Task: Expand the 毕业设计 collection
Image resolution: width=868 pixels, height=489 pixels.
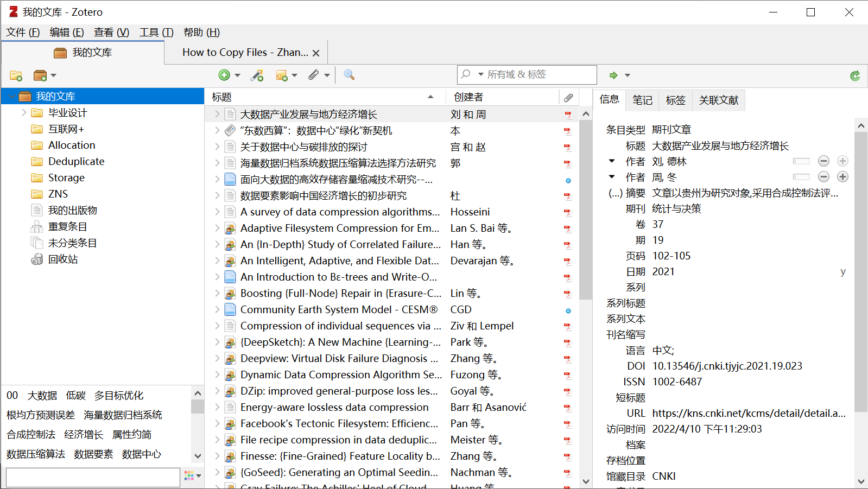Action: click(x=24, y=113)
